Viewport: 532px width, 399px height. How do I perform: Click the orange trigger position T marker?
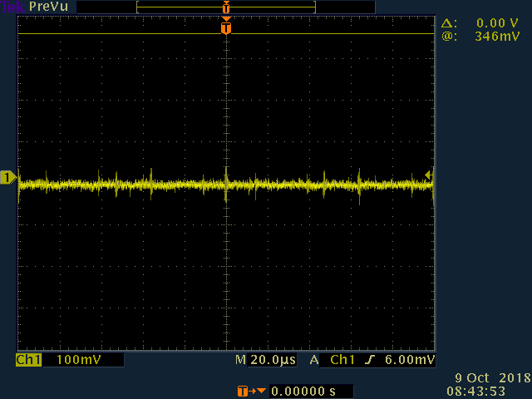pyautogui.click(x=225, y=28)
